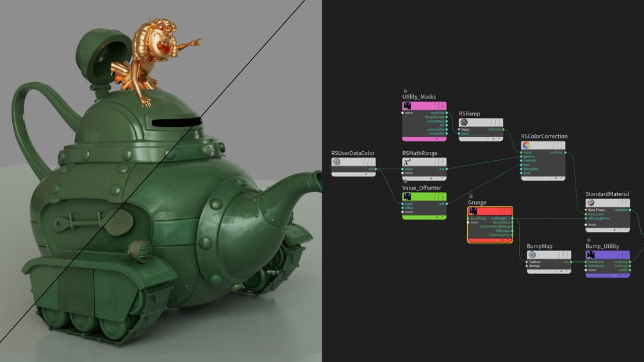The width and height of the screenshot is (644, 362).
Task: Expand 'more' inputs on Grunge node
Action: pyautogui.click(x=468, y=222)
